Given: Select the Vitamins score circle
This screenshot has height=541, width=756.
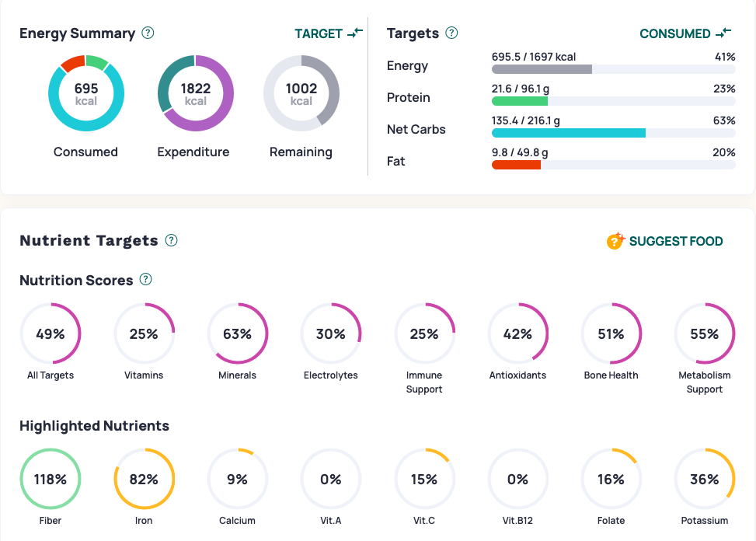Looking at the screenshot, I should [145, 334].
